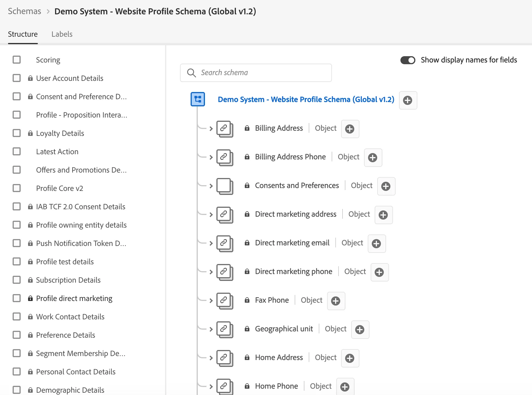This screenshot has width=532, height=395.
Task: Select Demographic Details field group
Action: [70, 390]
